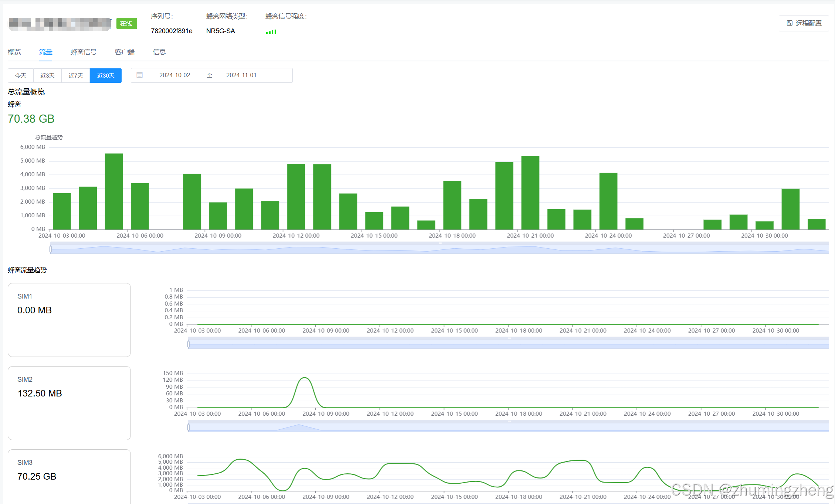The height and width of the screenshot is (504, 835).
Task: Select the SIM2 132.50 MB card
Action: tap(69, 403)
